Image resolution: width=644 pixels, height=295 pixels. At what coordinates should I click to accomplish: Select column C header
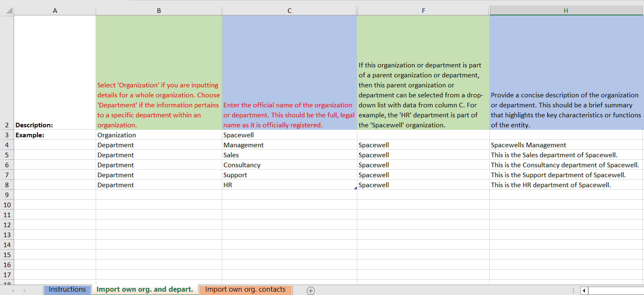[290, 11]
